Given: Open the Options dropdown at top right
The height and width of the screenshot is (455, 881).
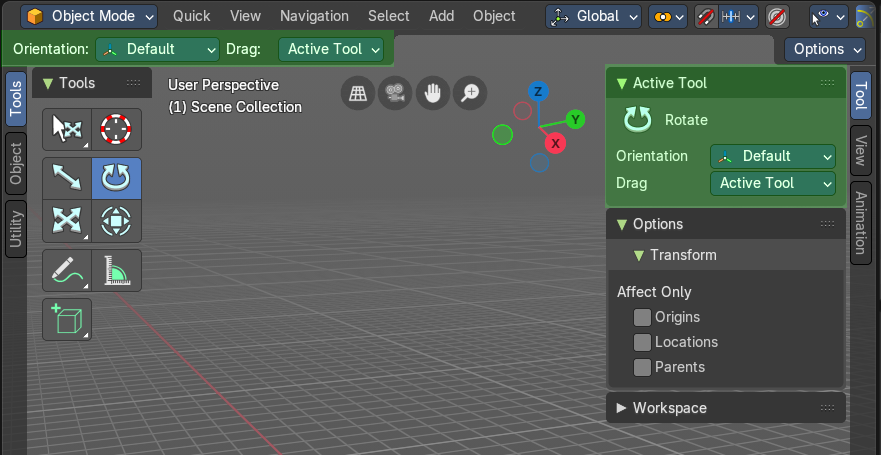Looking at the screenshot, I should point(825,49).
